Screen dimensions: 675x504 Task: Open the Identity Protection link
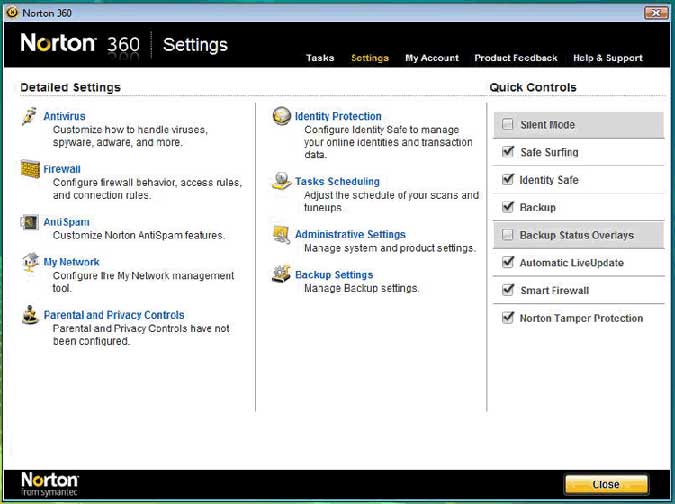tap(338, 116)
